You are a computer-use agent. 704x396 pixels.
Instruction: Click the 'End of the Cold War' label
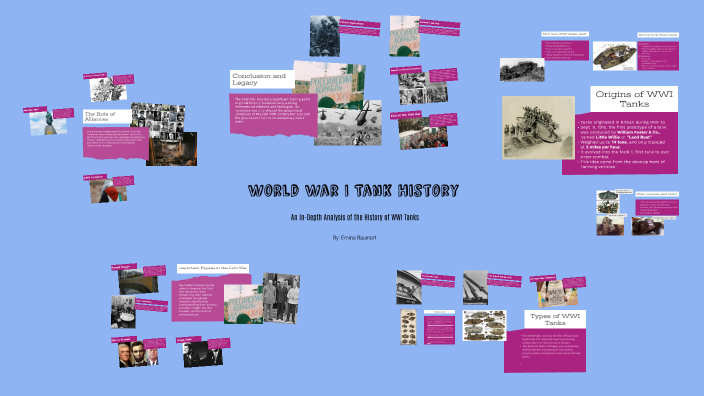(x=405, y=115)
